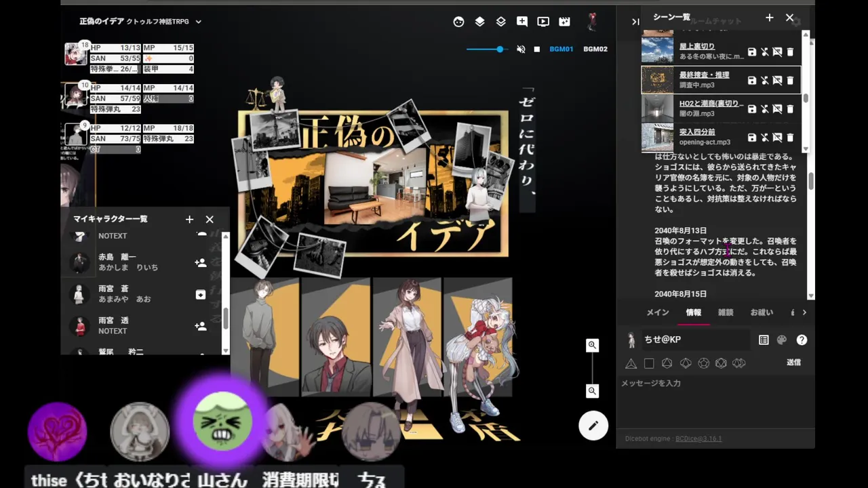Viewport: 868px width, 488px height.
Task: Show more chat tabs with right chevron
Action: click(804, 312)
